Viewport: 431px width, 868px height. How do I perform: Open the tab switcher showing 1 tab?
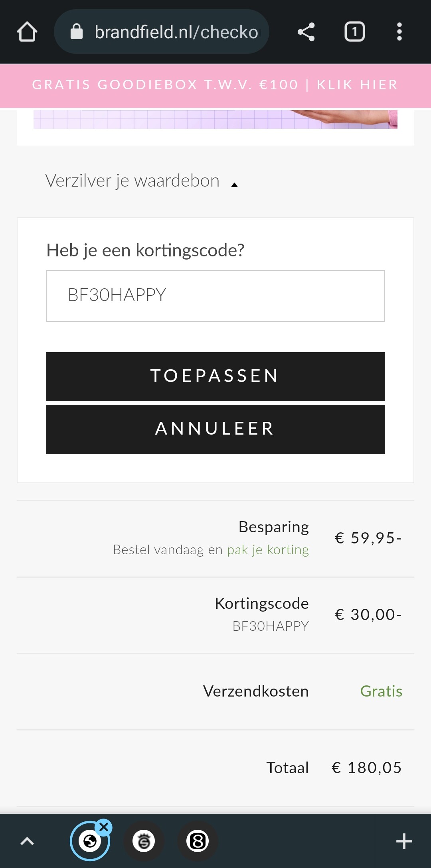[x=354, y=32]
